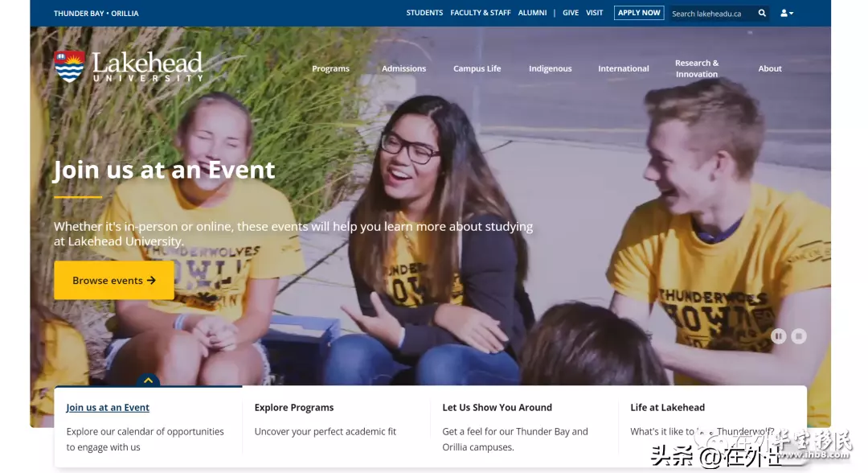Stop the hero slideshow
This screenshot has height=473, width=868.
coord(799,336)
